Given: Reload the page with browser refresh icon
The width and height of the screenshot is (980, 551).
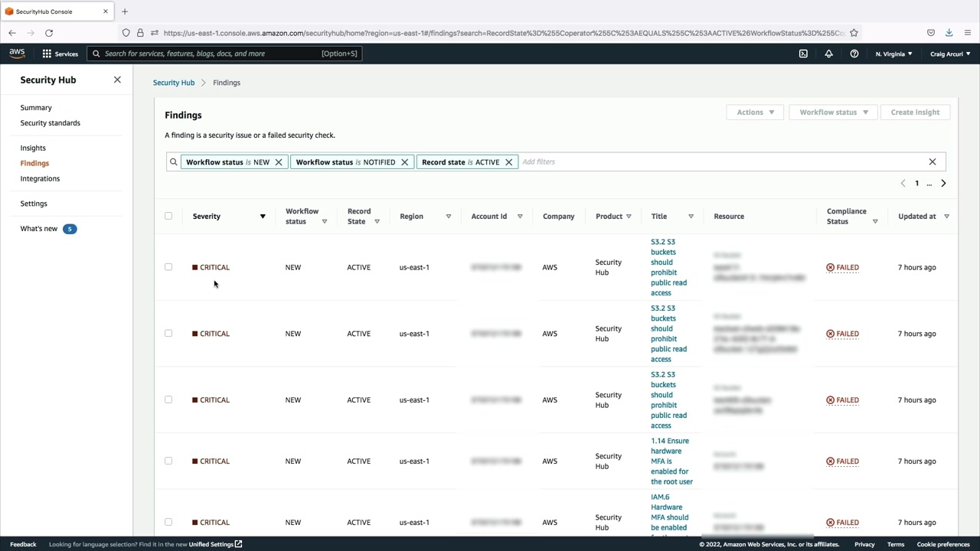Looking at the screenshot, I should (49, 33).
